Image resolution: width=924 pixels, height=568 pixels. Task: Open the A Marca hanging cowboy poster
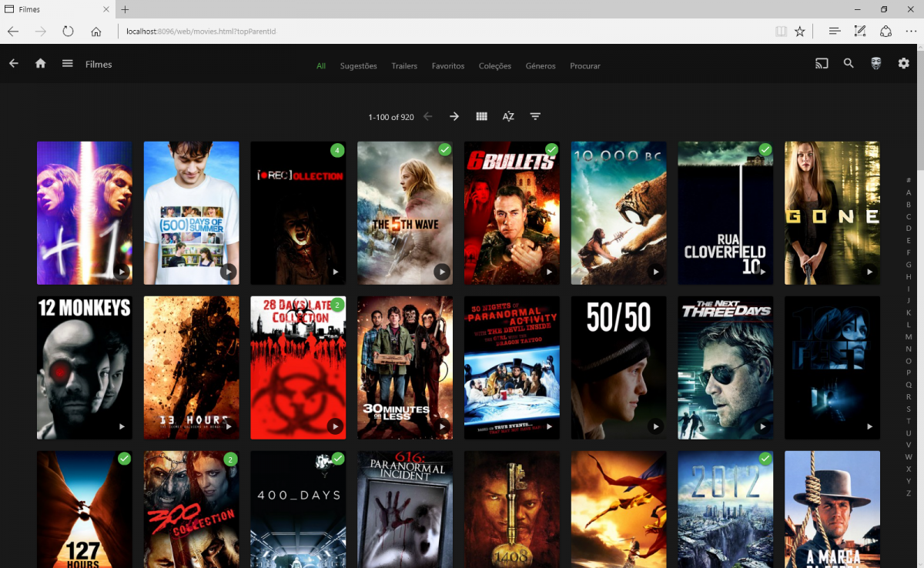(x=832, y=510)
